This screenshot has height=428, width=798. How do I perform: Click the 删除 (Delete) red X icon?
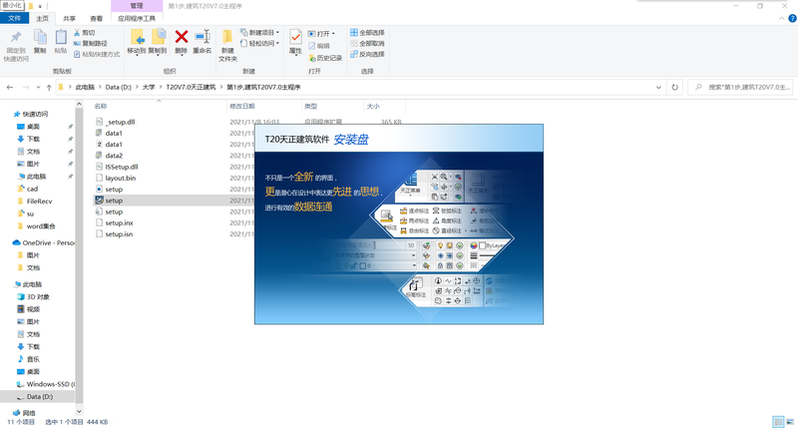(x=181, y=39)
